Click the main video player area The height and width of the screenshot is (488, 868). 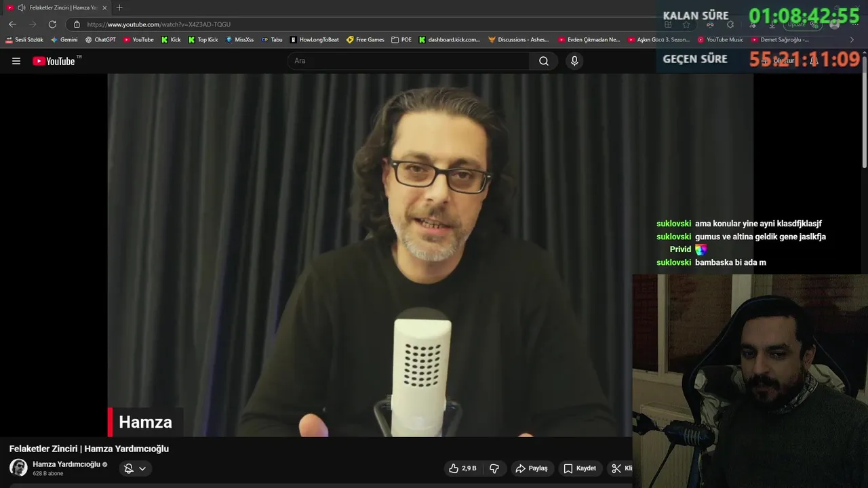pyautogui.click(x=430, y=255)
